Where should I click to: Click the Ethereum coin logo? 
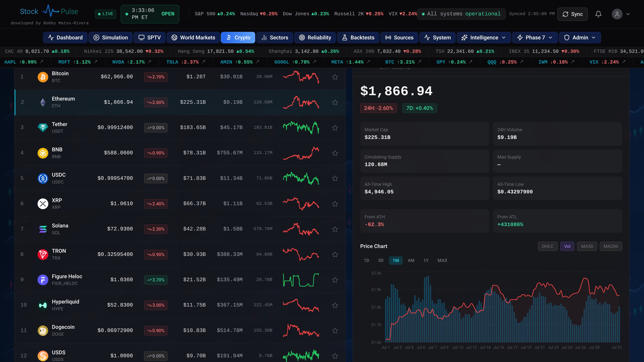click(x=43, y=102)
